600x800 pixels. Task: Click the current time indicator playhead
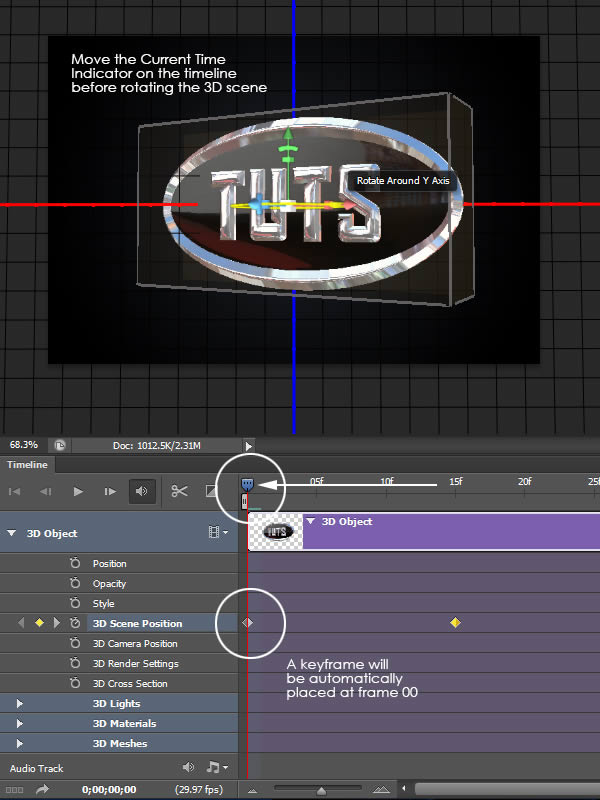pyautogui.click(x=247, y=484)
